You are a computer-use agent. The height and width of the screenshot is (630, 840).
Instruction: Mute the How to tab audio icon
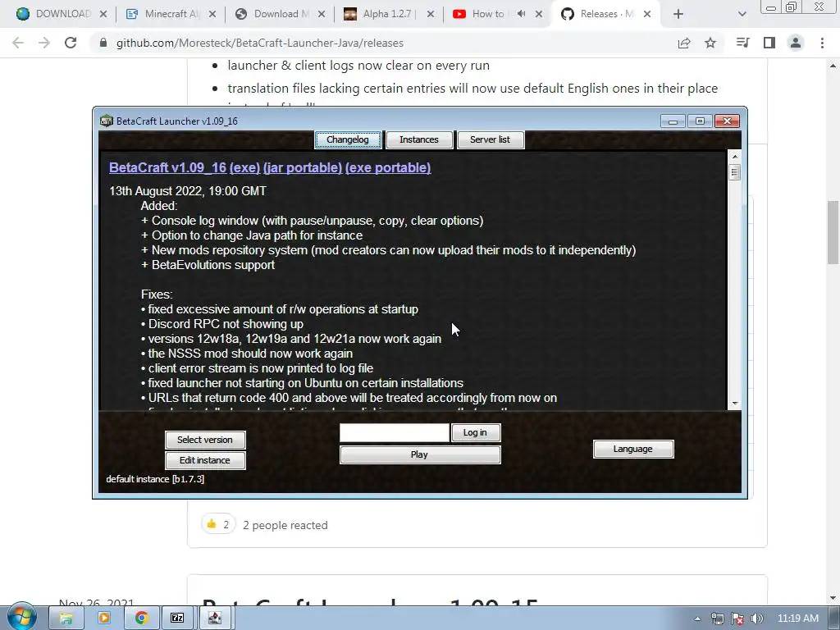coord(521,14)
